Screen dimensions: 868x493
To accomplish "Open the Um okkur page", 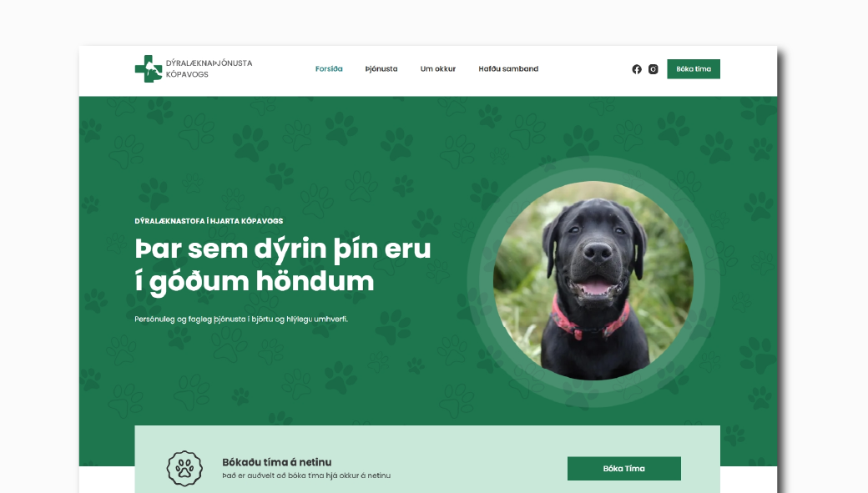I will coord(438,68).
